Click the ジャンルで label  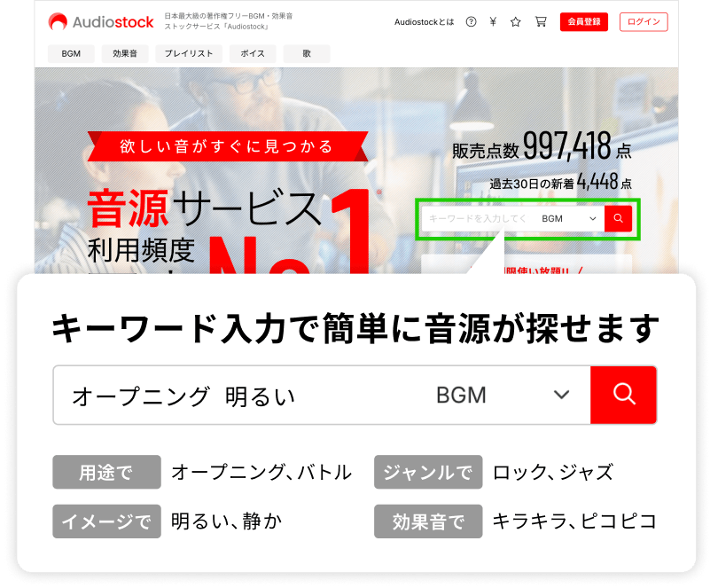(x=428, y=472)
